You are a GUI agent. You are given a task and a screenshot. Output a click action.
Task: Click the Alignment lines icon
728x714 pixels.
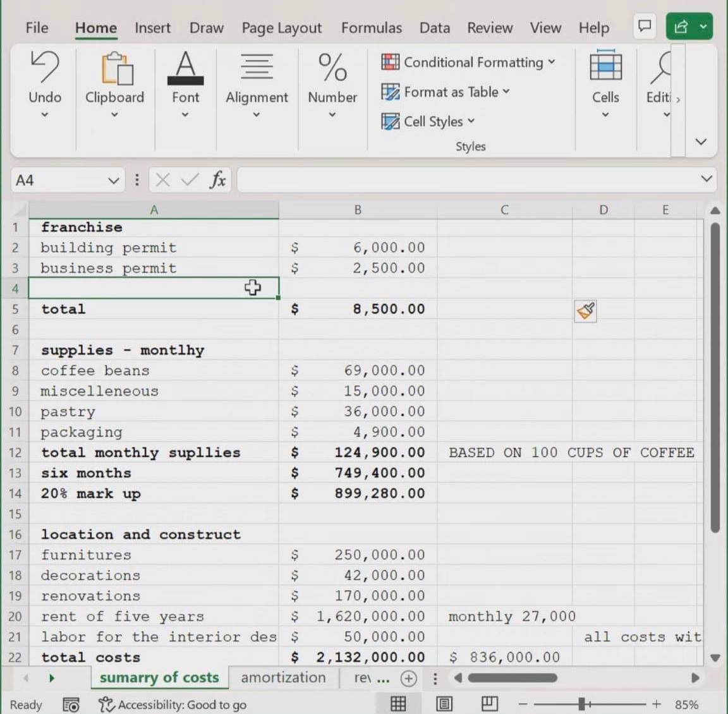tap(257, 66)
